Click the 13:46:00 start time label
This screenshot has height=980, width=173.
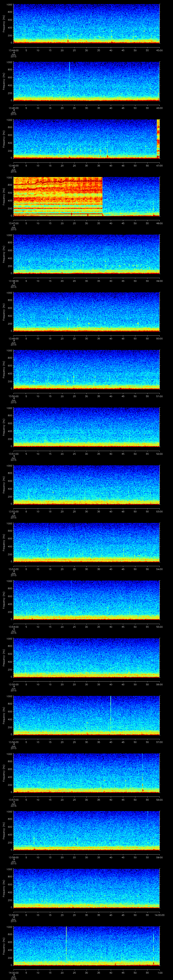(13, 166)
